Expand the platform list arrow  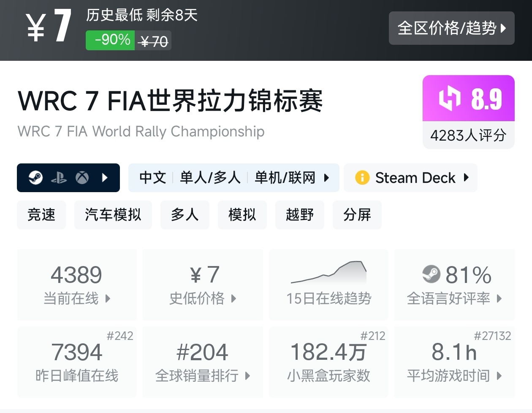(105, 178)
